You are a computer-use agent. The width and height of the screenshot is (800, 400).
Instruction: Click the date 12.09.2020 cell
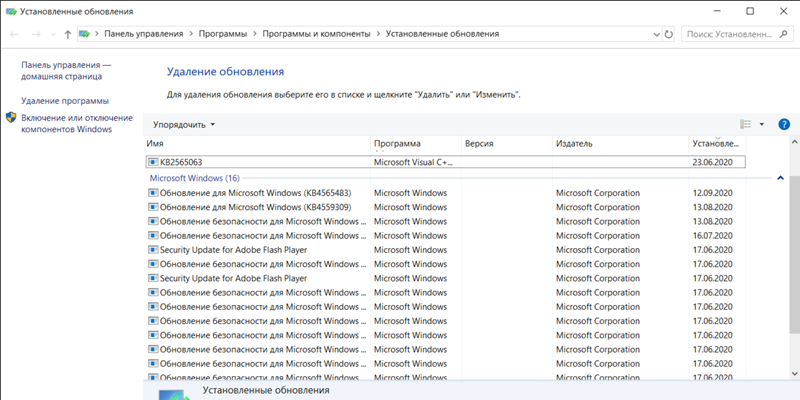click(x=712, y=193)
